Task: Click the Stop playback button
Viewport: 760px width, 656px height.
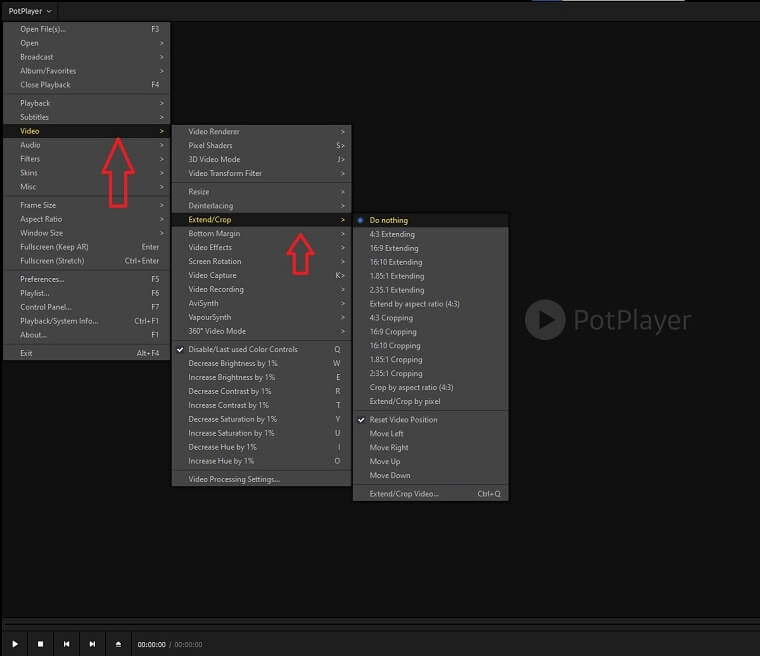Action: tap(41, 644)
